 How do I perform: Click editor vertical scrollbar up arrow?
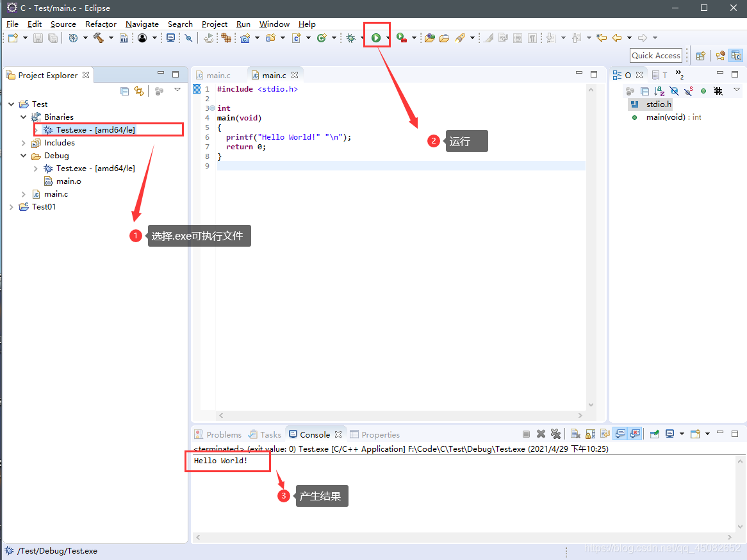pos(591,90)
